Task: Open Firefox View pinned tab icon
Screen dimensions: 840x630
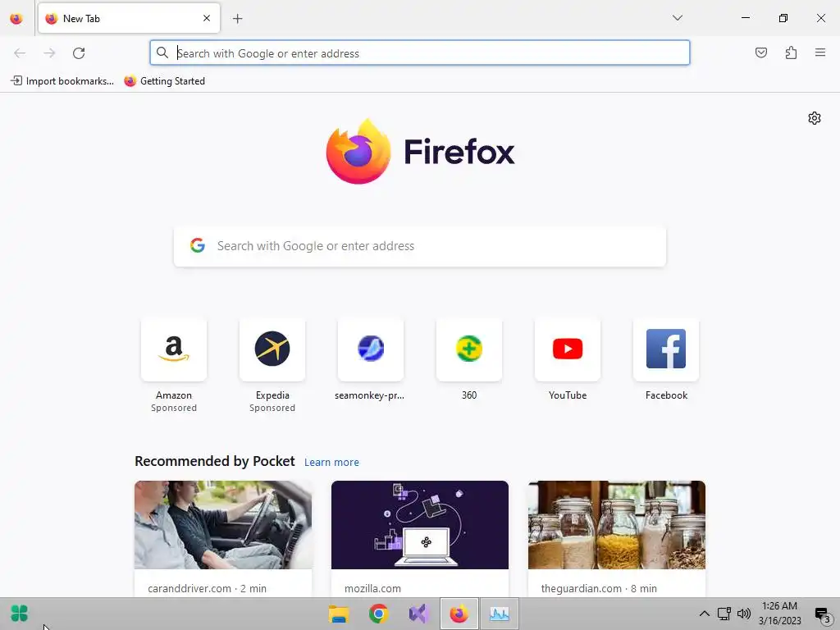Action: click(x=16, y=19)
